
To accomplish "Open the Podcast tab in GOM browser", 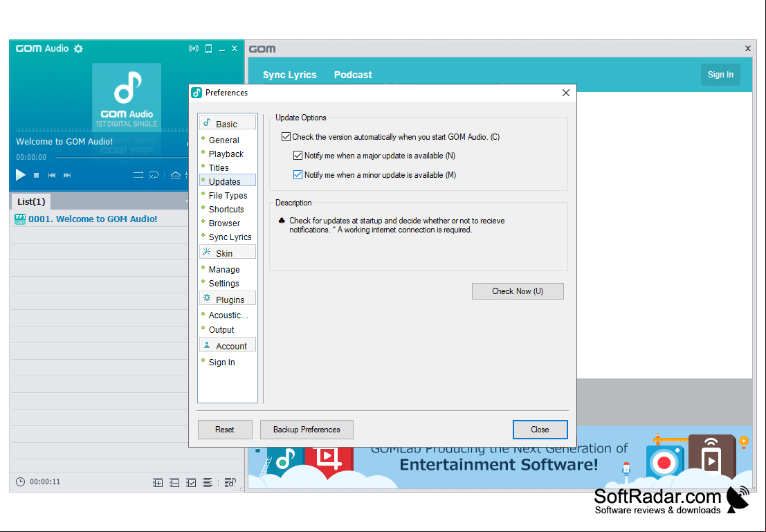I will tap(353, 75).
